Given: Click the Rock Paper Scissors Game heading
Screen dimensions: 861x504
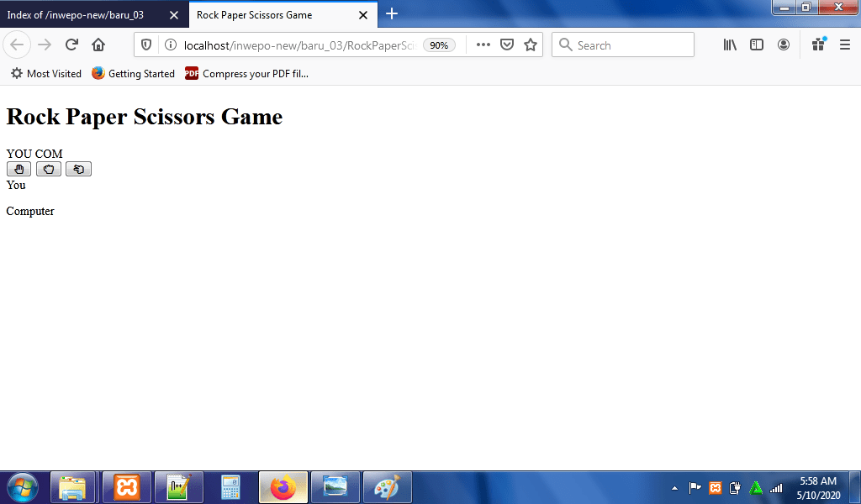Looking at the screenshot, I should (x=145, y=117).
